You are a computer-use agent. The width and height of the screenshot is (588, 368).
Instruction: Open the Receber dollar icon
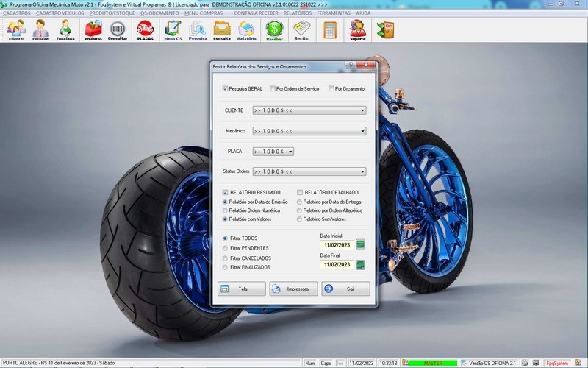274,30
